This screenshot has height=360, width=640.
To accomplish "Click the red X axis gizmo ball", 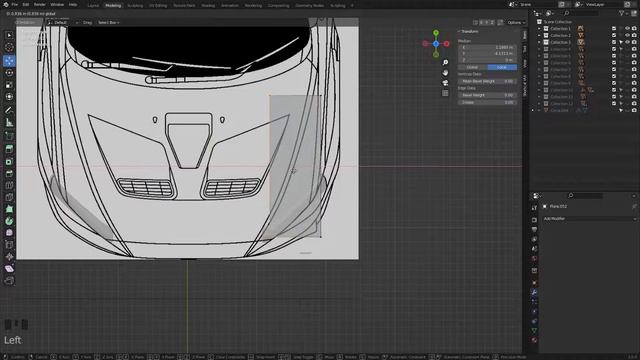I will click(447, 44).
